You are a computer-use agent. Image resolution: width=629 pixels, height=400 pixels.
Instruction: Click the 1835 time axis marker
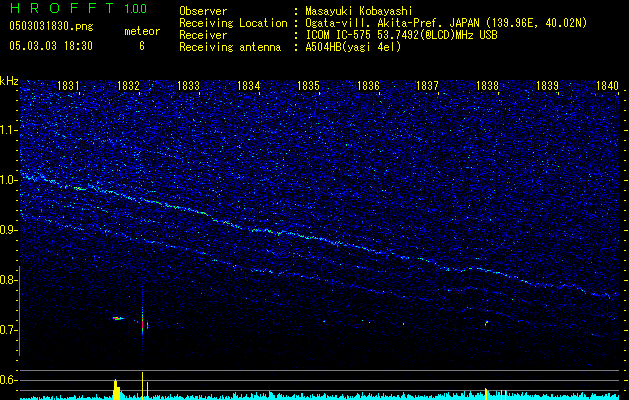click(x=308, y=85)
